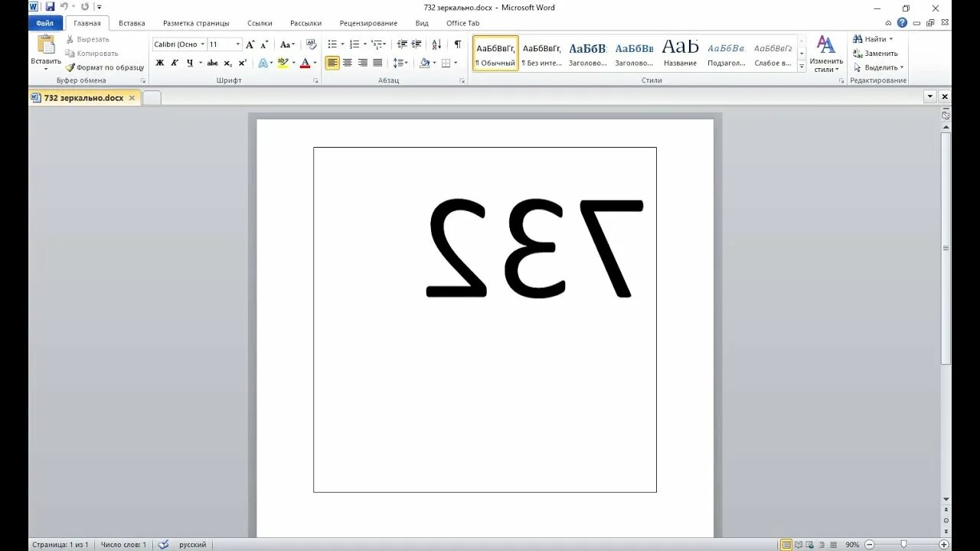Center align the text
This screenshot has height=551, width=980.
(x=348, y=63)
